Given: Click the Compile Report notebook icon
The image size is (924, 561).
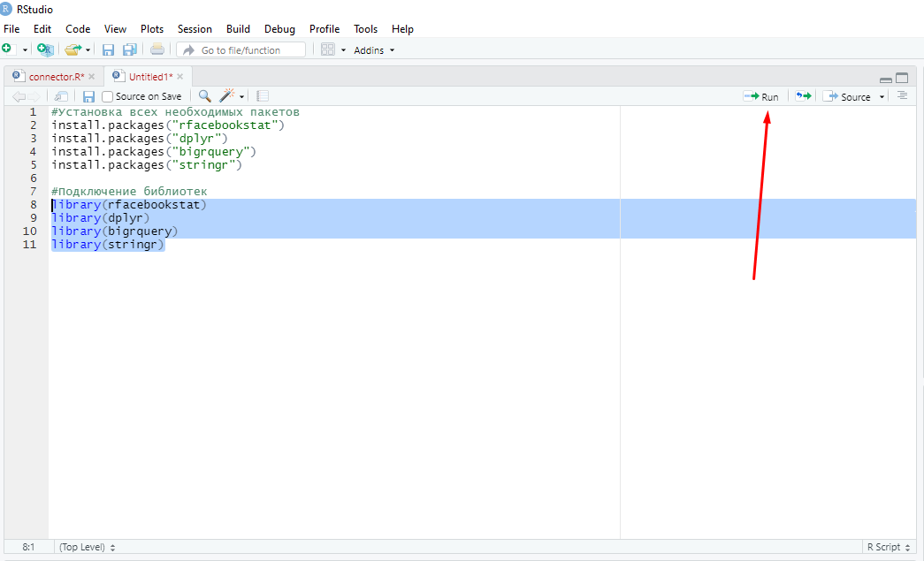Looking at the screenshot, I should tap(263, 96).
